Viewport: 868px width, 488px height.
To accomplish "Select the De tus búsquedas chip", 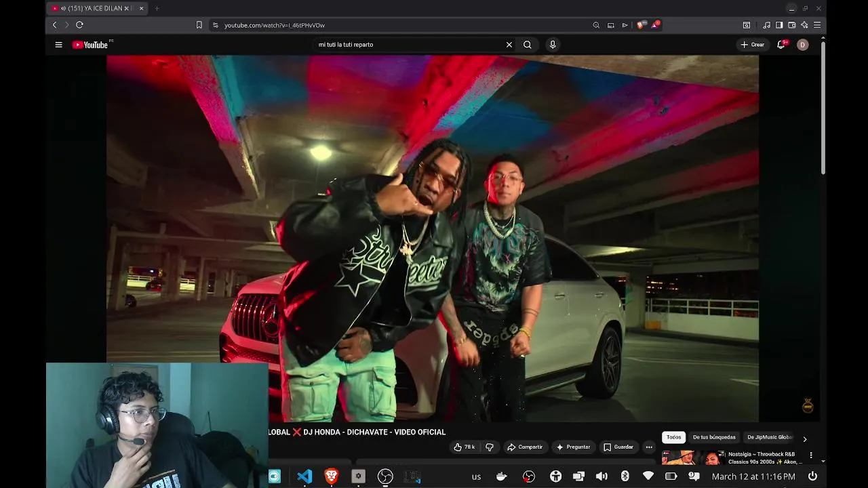I will [714, 437].
